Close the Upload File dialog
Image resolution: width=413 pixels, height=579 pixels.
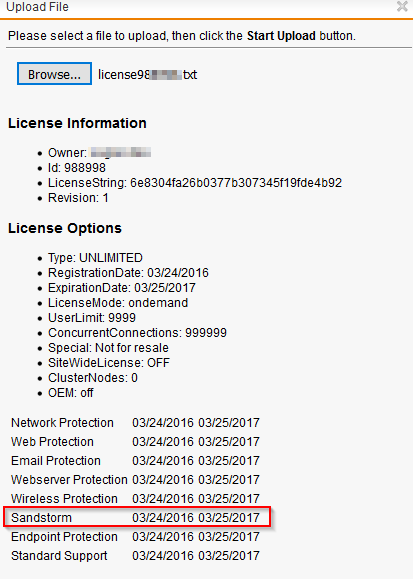(x=402, y=6)
